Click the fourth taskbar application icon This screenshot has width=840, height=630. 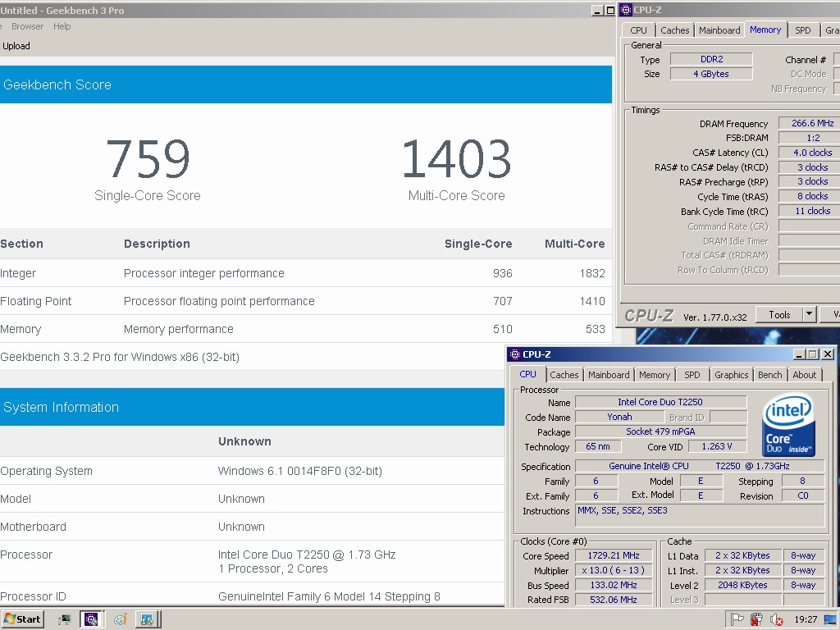(147, 620)
